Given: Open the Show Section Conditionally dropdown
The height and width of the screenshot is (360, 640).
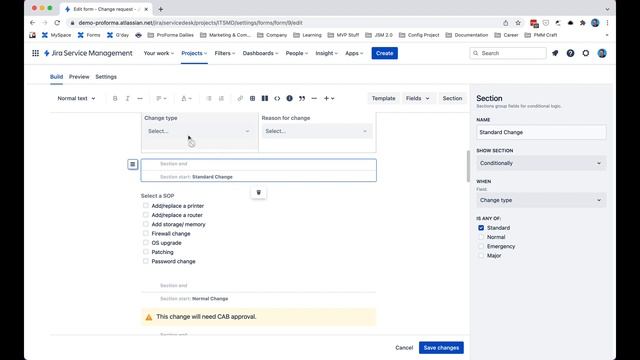Looking at the screenshot, I should point(541,163).
